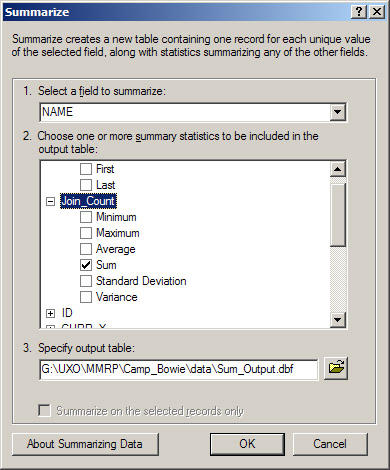Image resolution: width=390 pixels, height=470 pixels.
Task: Tick the Last checkbox
Action: (x=86, y=185)
